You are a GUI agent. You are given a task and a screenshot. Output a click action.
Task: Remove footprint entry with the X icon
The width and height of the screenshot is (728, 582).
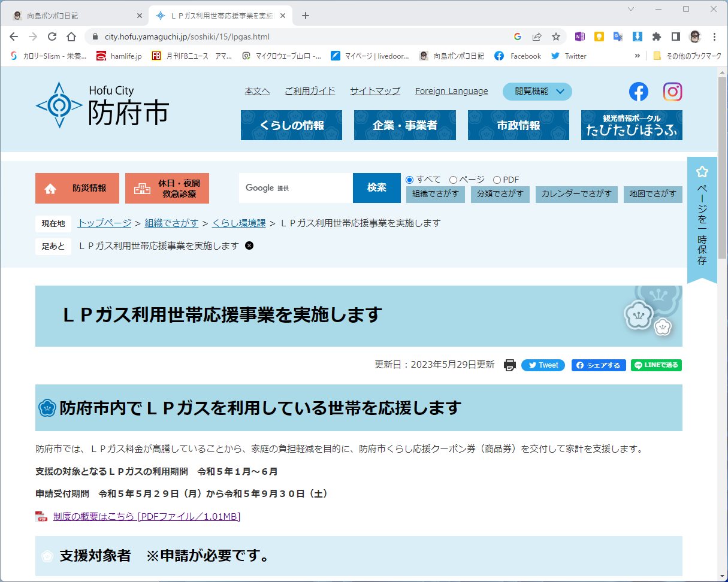(x=249, y=245)
